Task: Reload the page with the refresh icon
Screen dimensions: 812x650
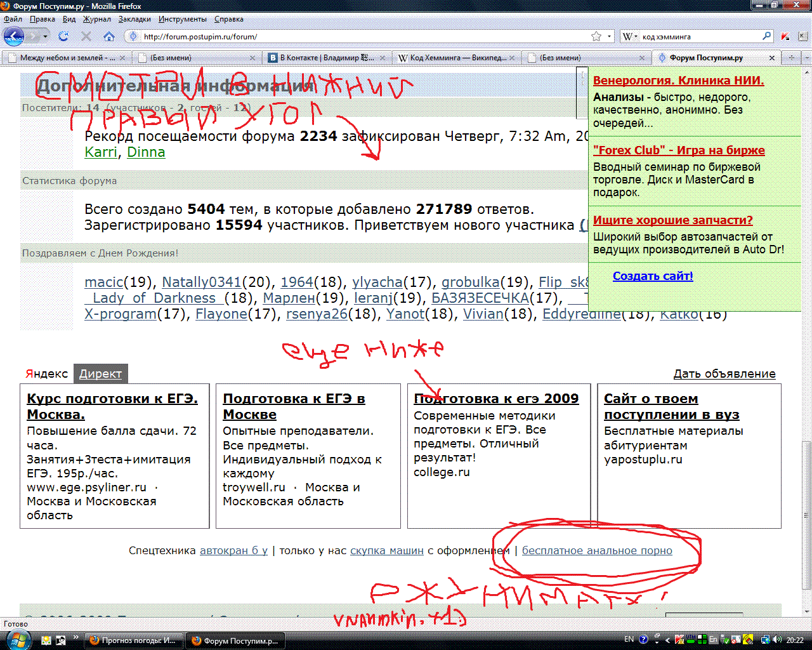Action: 63,36
